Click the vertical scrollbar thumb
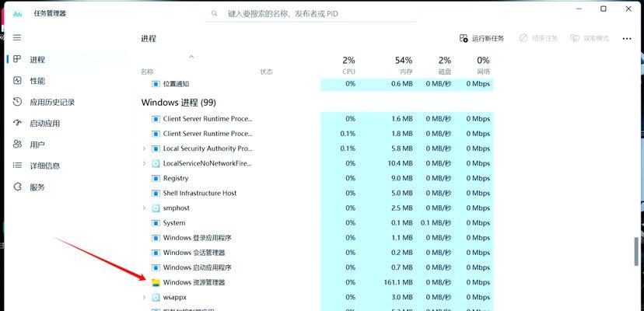The image size is (644, 311). tap(637, 251)
